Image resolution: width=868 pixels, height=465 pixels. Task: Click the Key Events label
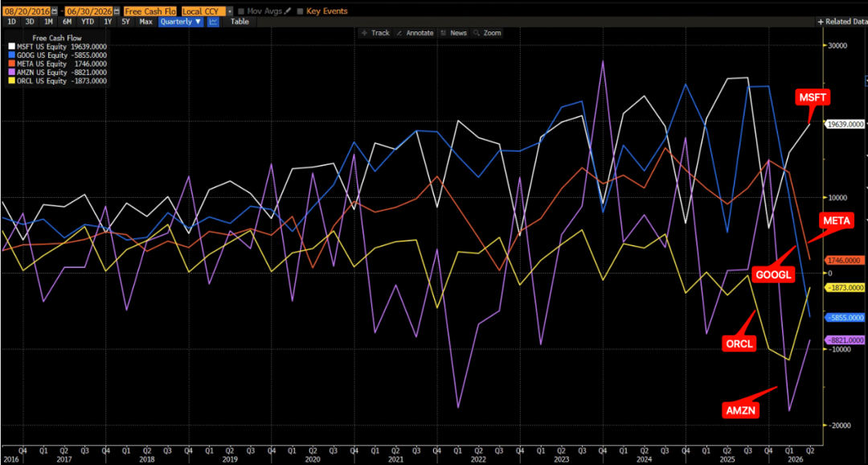point(326,11)
